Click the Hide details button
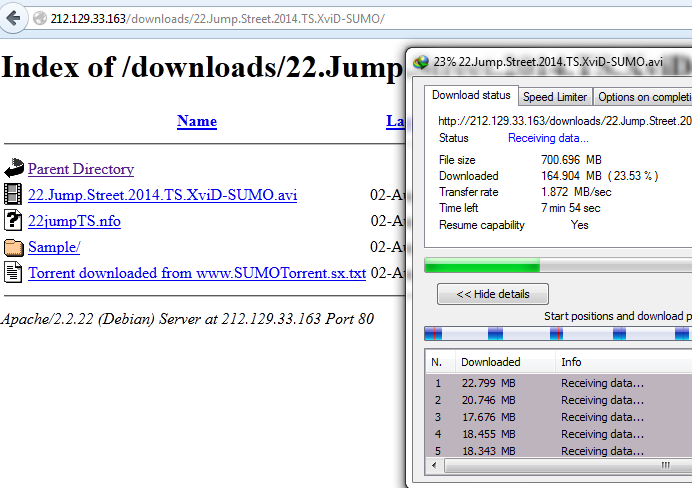 click(x=493, y=294)
